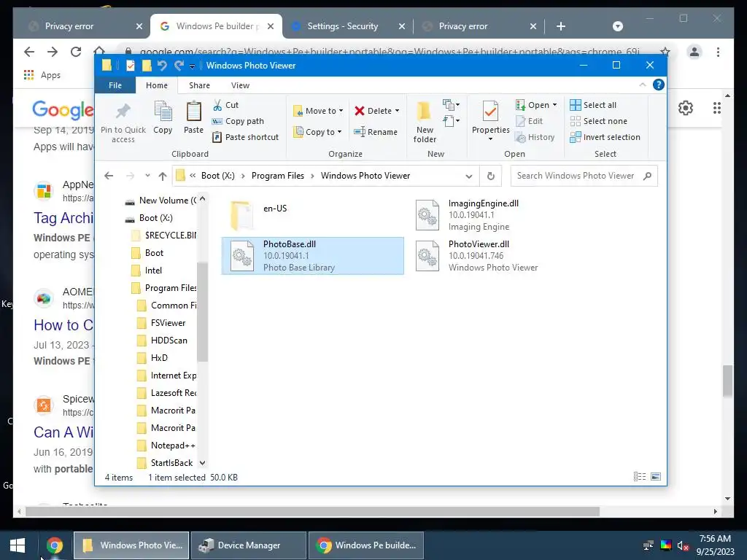Click Paste shortcut in ribbon
The height and width of the screenshot is (560, 747).
point(245,137)
